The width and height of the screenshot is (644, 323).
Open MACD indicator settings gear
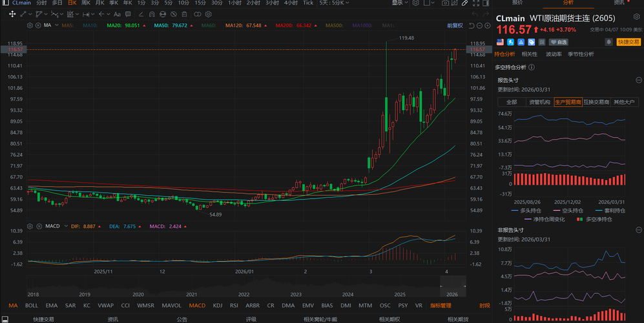pyautogui.click(x=30, y=226)
